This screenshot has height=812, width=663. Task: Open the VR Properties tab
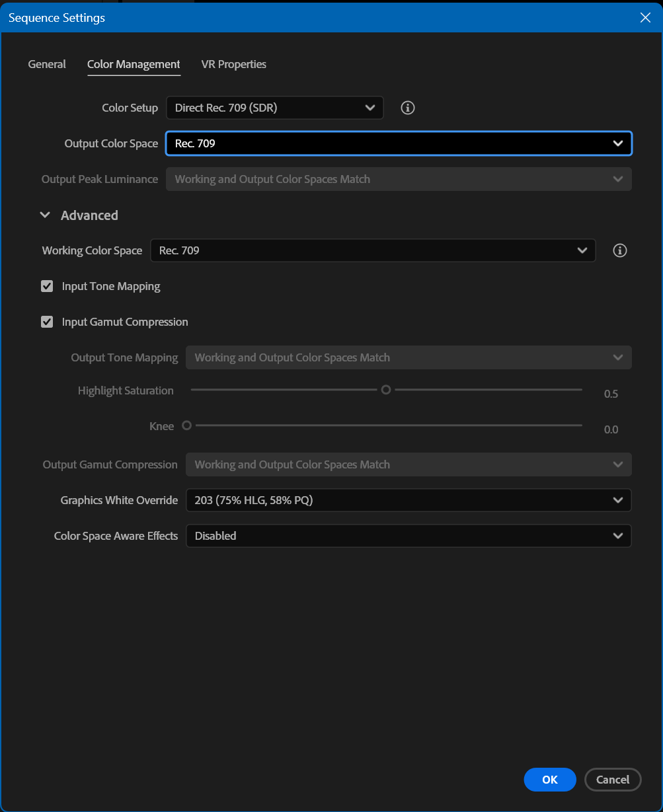coord(233,64)
